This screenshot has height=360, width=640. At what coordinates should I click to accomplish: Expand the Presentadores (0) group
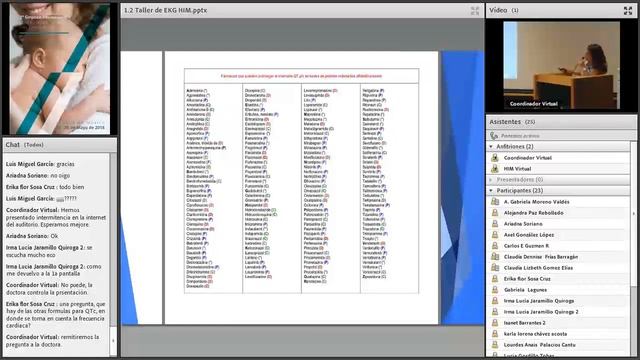point(491,180)
